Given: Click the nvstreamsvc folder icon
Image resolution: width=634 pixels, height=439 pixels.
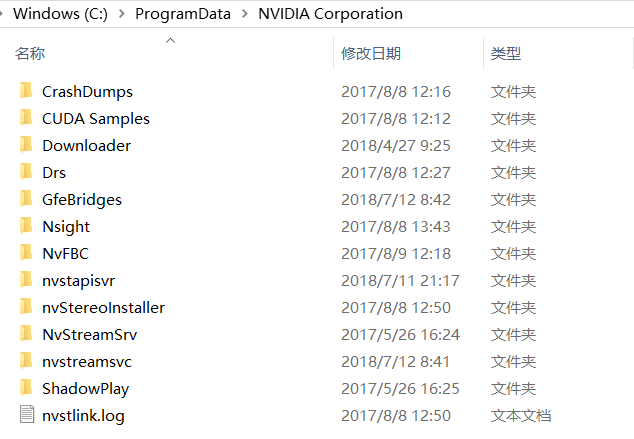Looking at the screenshot, I should coord(26,361).
